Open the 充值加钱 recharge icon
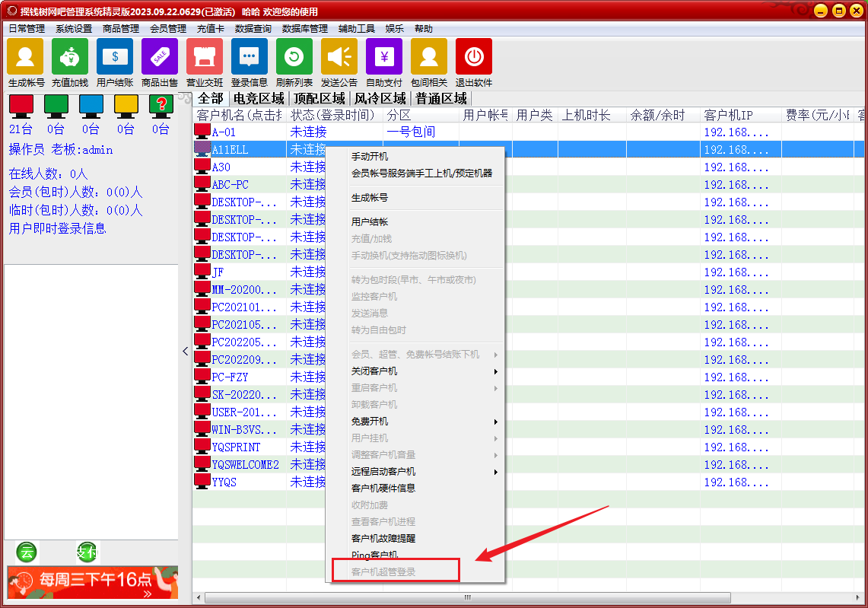 [x=70, y=57]
